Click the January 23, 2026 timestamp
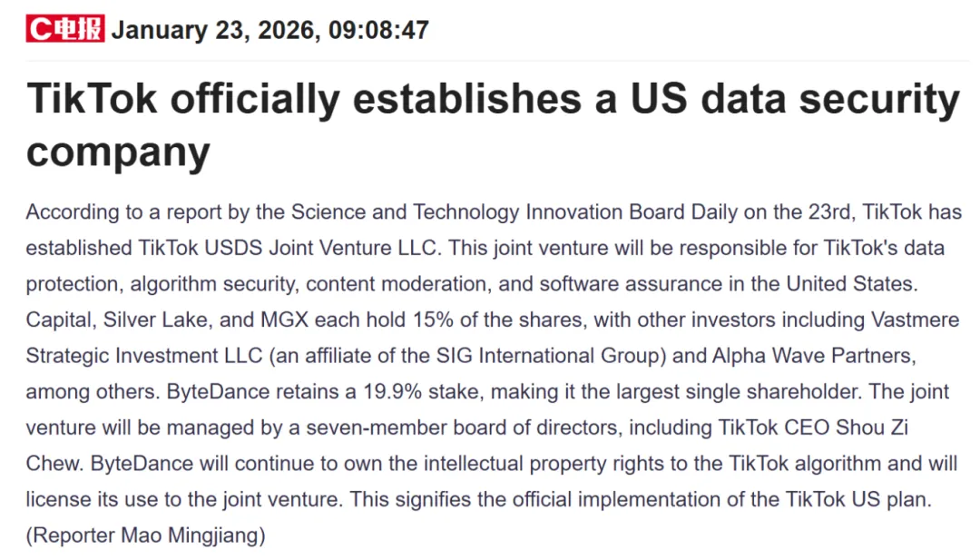980x560 pixels. [x=269, y=30]
